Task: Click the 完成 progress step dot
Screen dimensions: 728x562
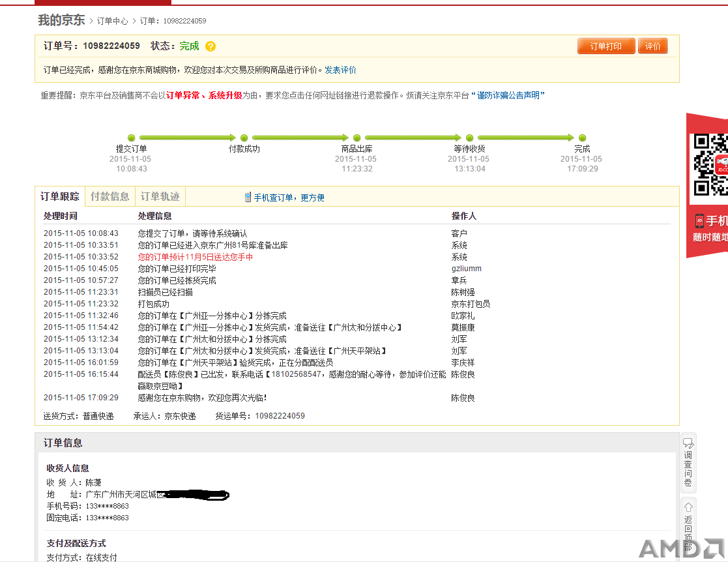Action: tap(582, 138)
